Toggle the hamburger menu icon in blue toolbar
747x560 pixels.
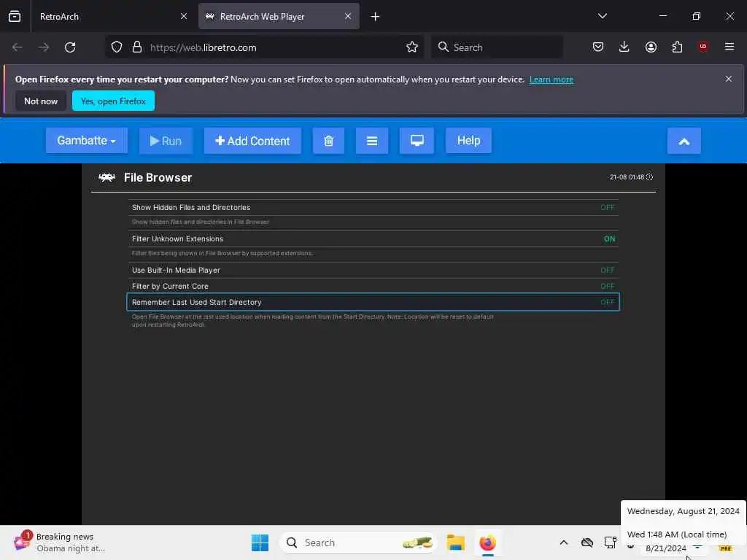pos(371,141)
